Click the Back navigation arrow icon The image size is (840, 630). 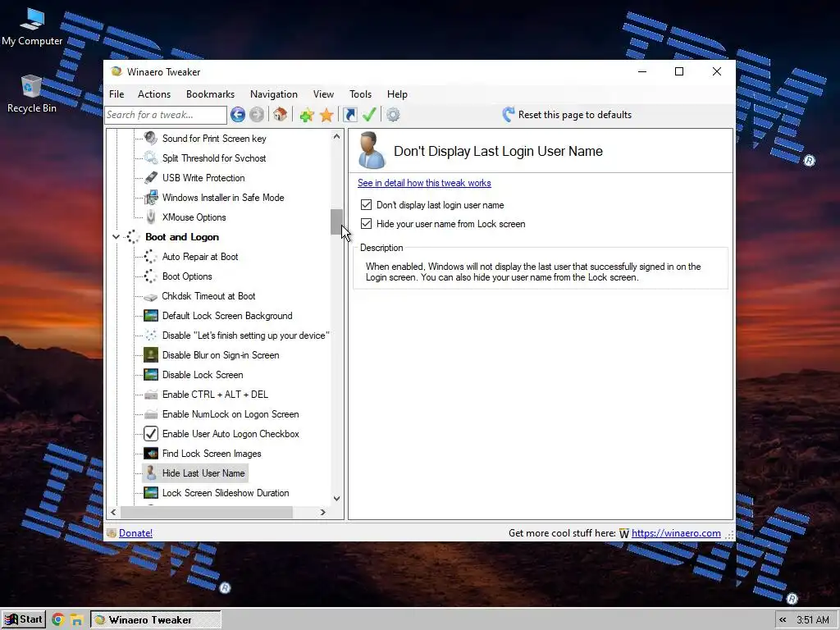pyautogui.click(x=238, y=115)
